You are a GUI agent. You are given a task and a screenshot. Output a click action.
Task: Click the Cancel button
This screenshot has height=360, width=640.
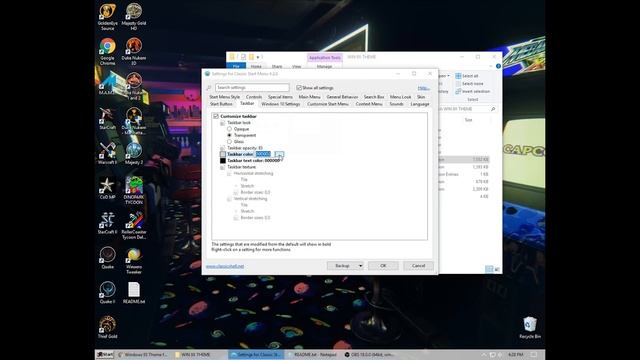point(418,266)
